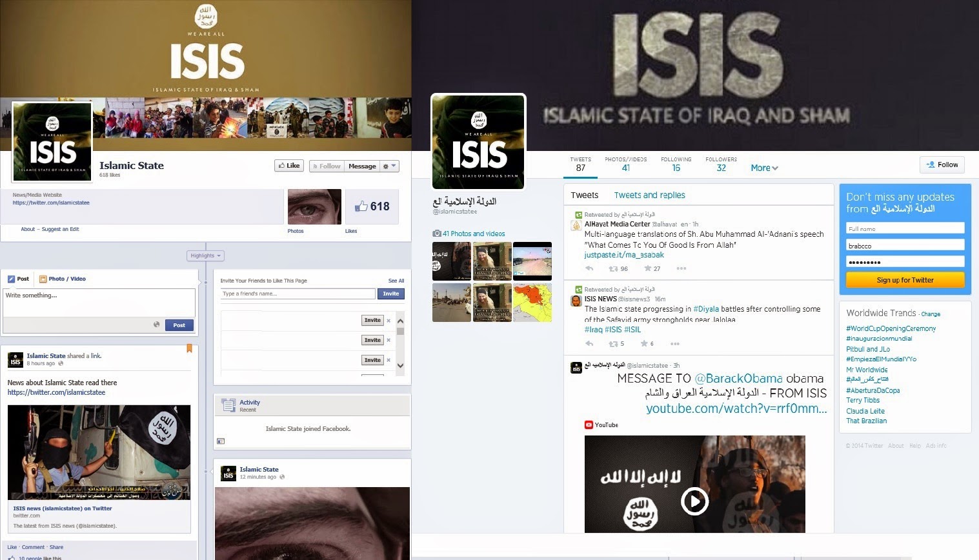979x560 pixels.
Task: Open the Followers 32 count
Action: (x=721, y=164)
